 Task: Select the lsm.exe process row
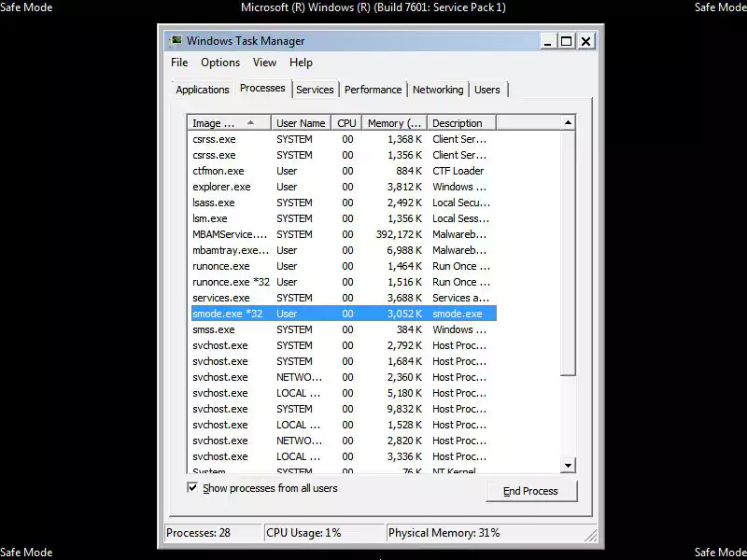tap(342, 218)
